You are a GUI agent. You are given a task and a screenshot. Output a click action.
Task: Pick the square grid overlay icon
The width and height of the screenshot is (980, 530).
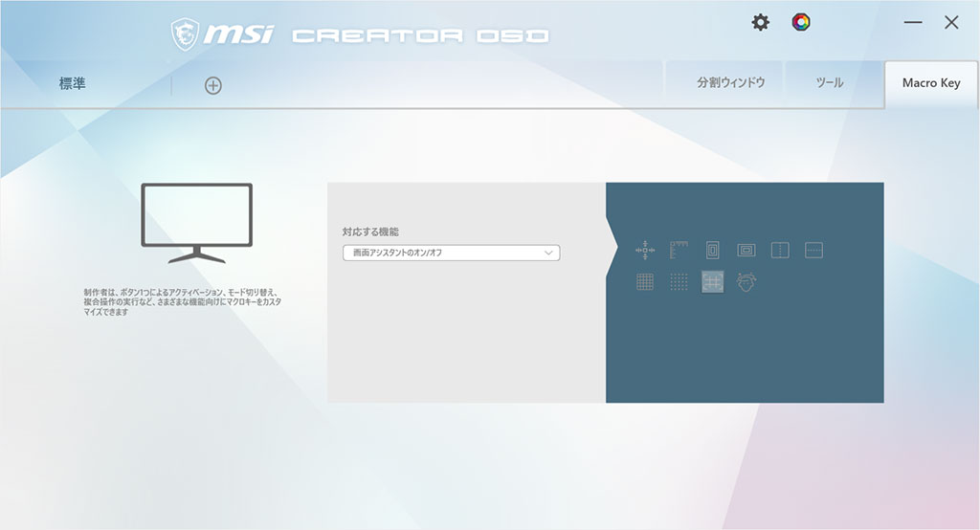tap(645, 281)
